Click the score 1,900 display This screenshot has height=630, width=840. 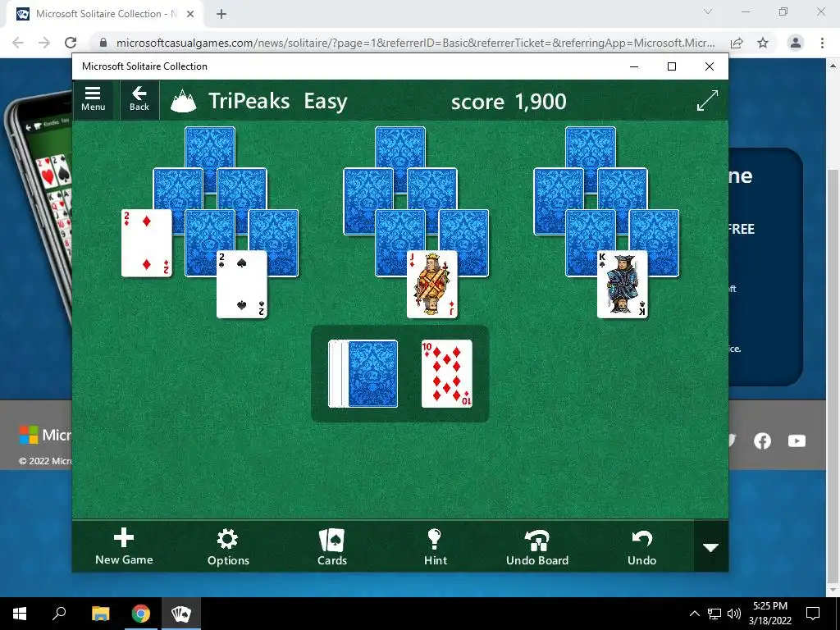click(x=509, y=101)
